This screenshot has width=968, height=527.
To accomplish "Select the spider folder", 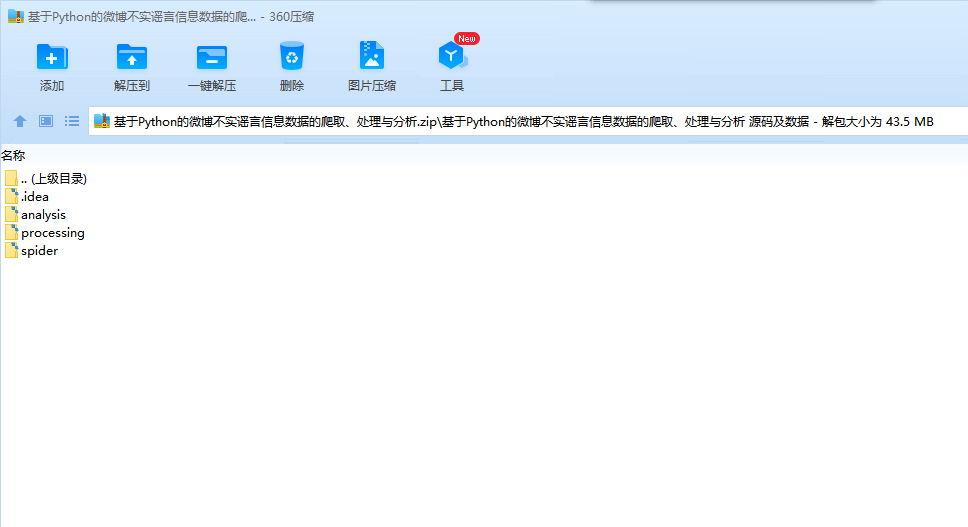I will tap(31, 251).
